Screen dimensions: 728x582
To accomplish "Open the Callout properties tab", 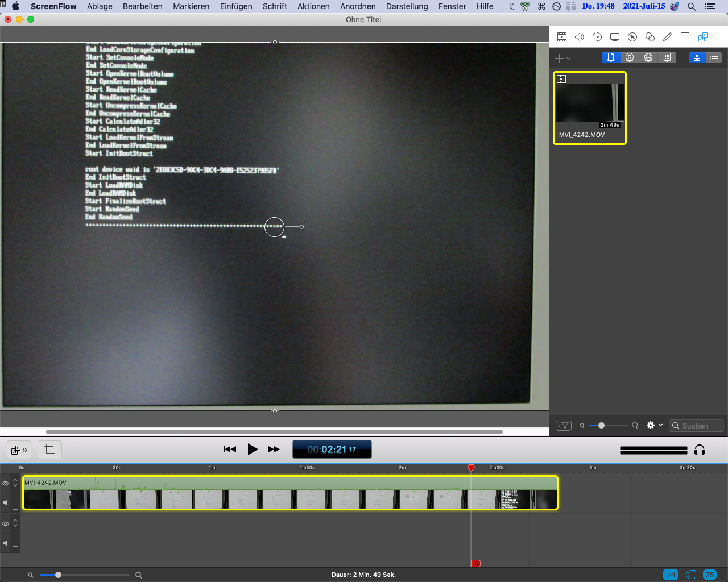I will [x=632, y=37].
